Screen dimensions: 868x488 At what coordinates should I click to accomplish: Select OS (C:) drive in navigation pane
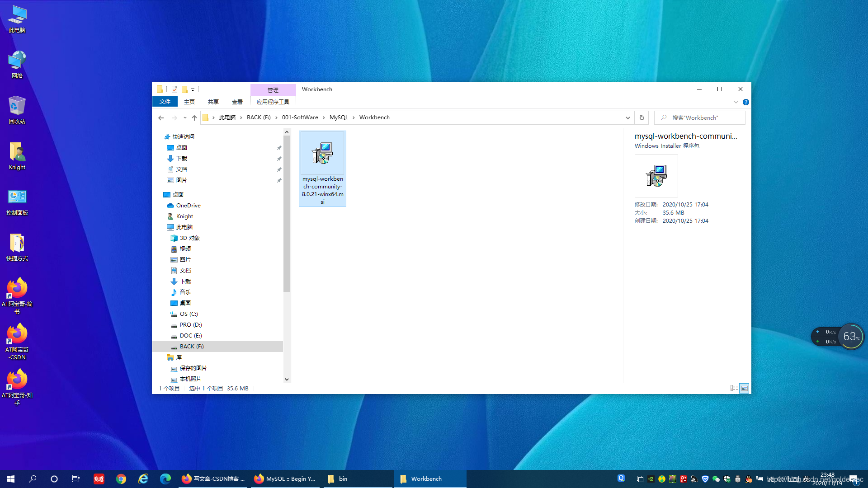tap(189, 314)
